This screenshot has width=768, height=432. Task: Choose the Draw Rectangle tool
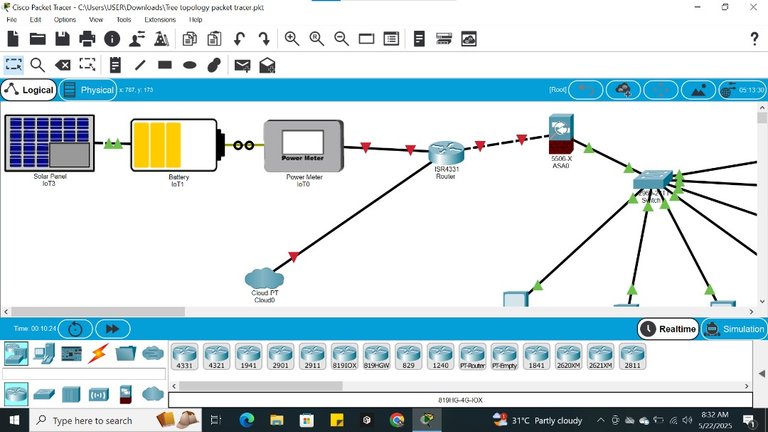click(165, 65)
